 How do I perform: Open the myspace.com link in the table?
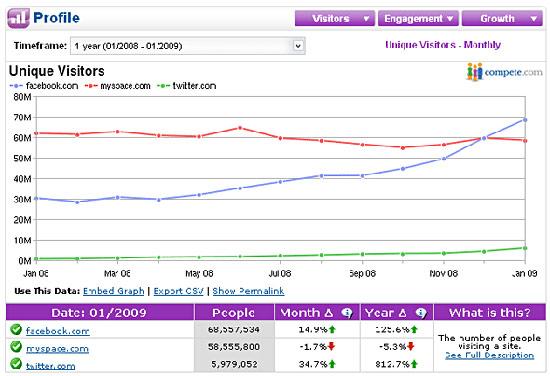click(x=57, y=348)
